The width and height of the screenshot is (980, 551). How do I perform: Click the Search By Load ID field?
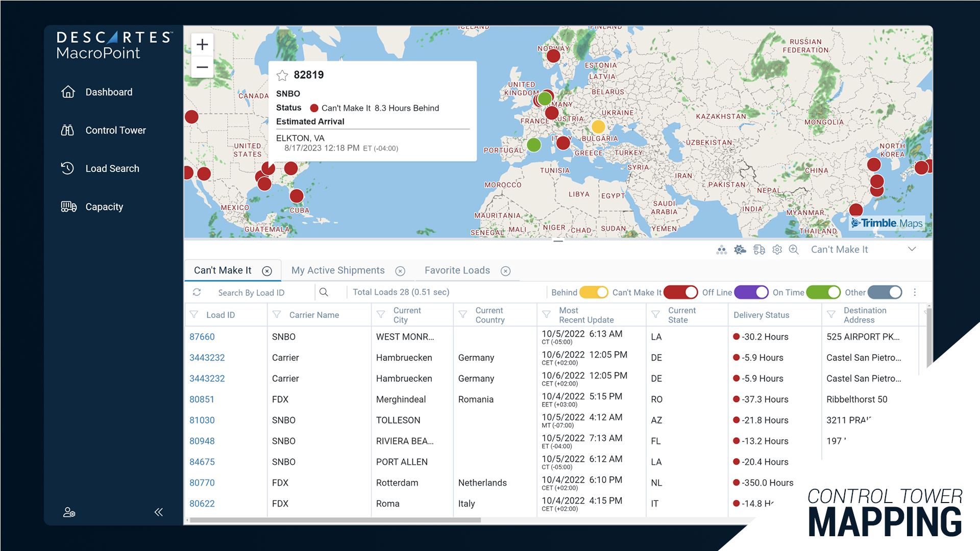pos(263,292)
